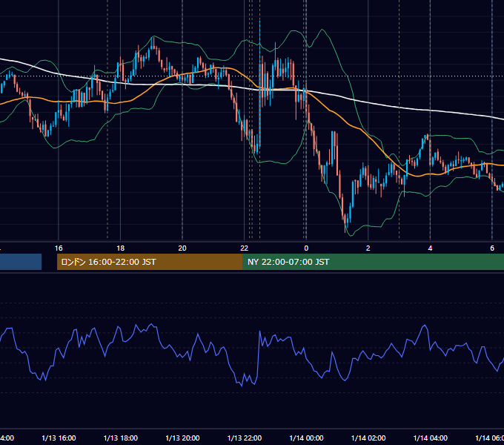The width and height of the screenshot is (504, 445).
Task: Click the hour label 2 on price chart axis
Action: tap(368, 248)
